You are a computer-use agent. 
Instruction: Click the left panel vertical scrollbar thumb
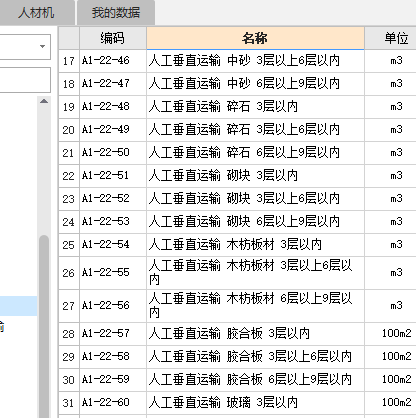tap(44, 327)
